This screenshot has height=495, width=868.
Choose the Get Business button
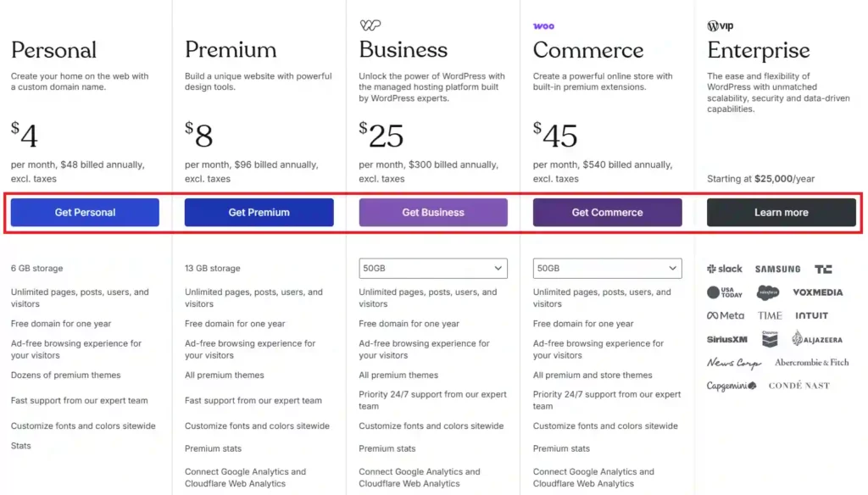point(433,213)
